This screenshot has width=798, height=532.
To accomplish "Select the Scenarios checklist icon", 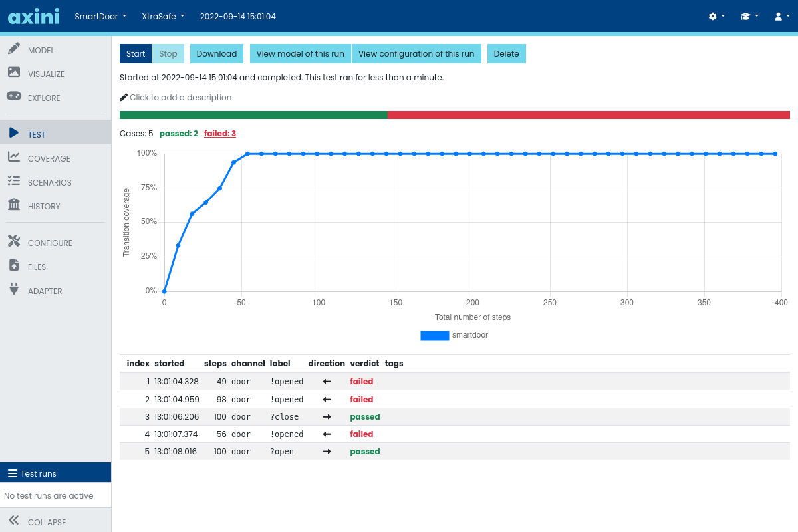I will tap(14, 182).
